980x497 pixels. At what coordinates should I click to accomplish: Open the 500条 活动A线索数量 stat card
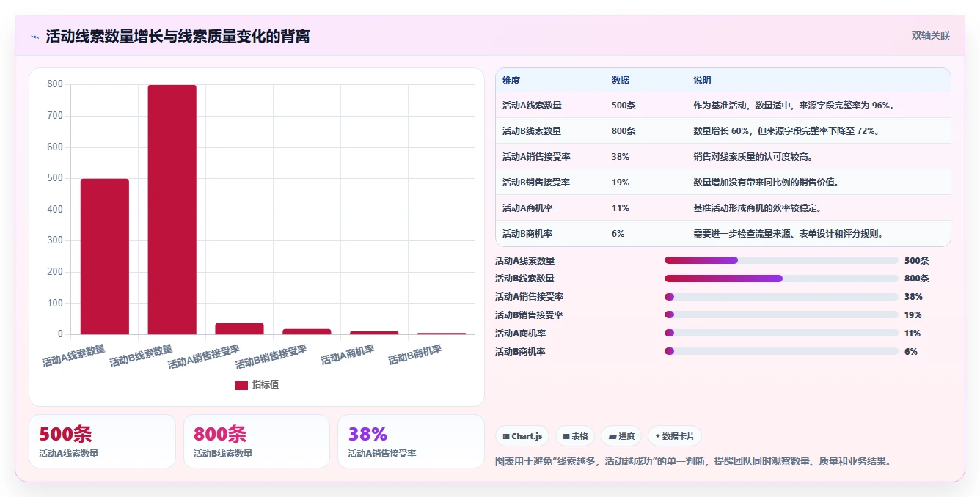[x=102, y=441]
